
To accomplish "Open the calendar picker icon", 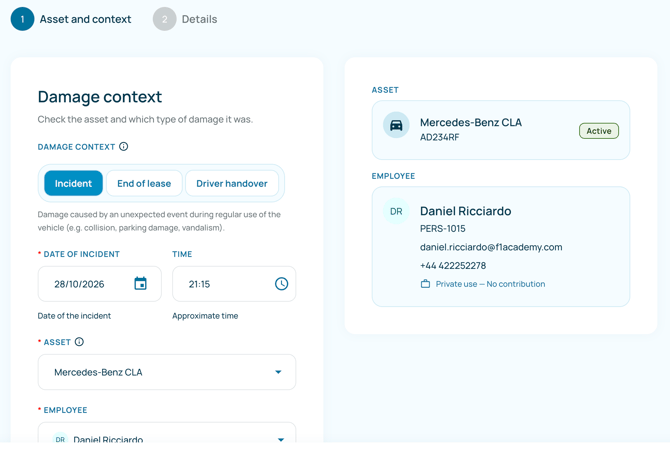I will pos(140,284).
